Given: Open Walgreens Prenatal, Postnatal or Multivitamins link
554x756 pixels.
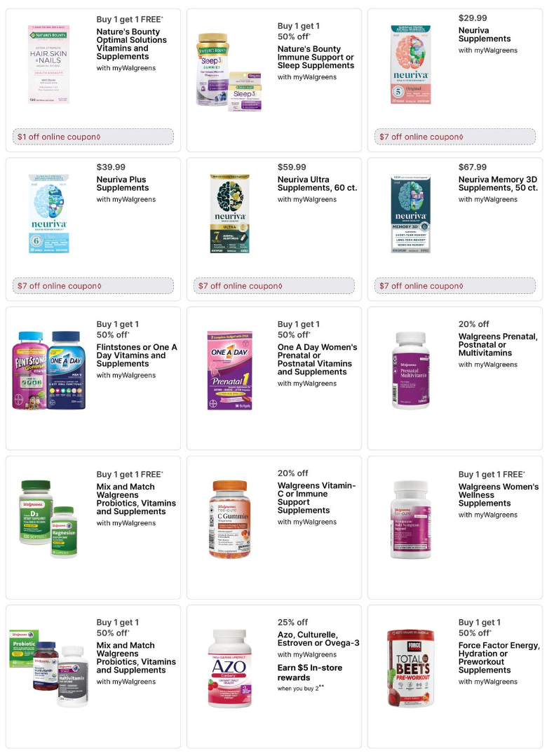Looking at the screenshot, I should click(x=498, y=345).
